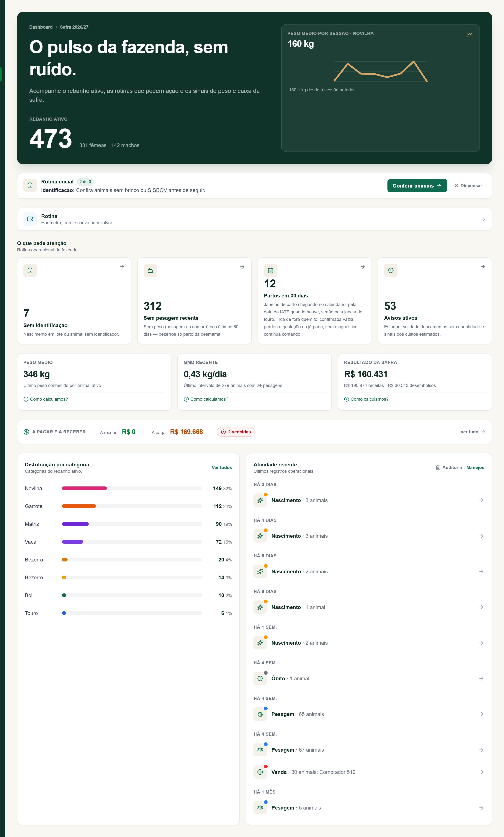Click the Venda dollar icon in recent activity

(260, 772)
